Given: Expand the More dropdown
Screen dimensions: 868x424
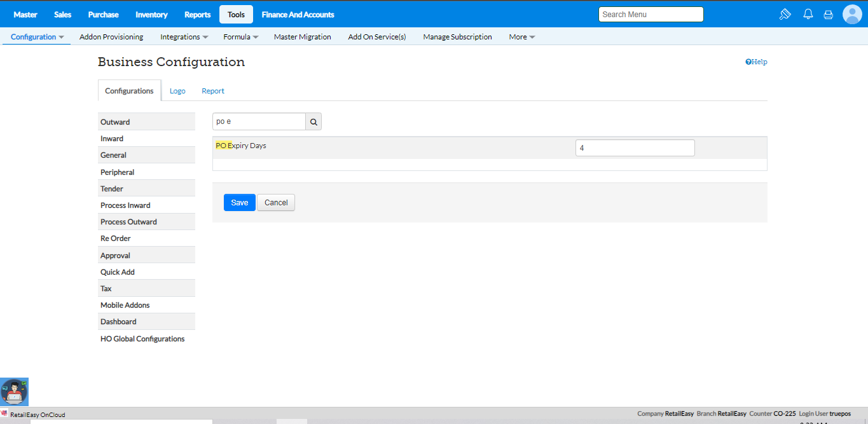Looking at the screenshot, I should coord(522,37).
